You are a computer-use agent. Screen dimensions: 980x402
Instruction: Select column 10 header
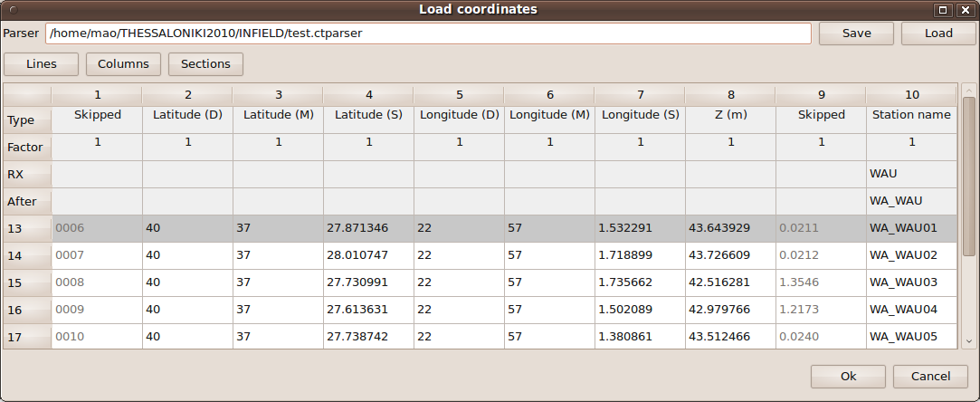coord(911,95)
